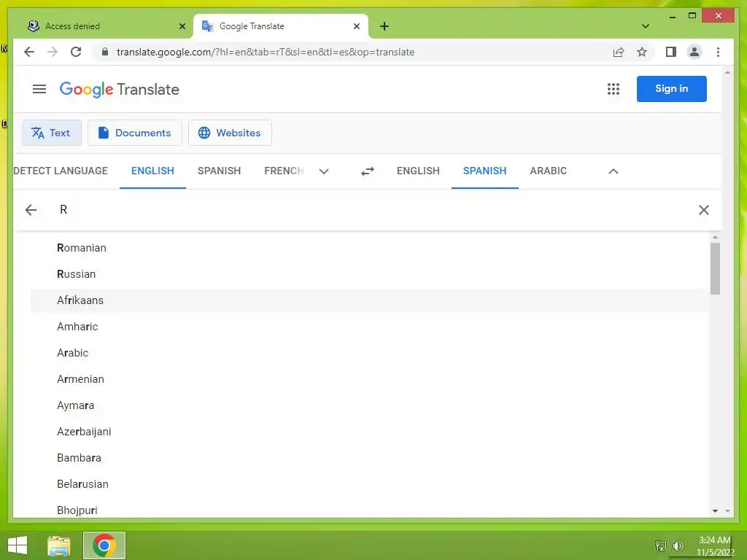Choose Arabic from the language list
This screenshot has width=747, height=560.
pos(370,353)
